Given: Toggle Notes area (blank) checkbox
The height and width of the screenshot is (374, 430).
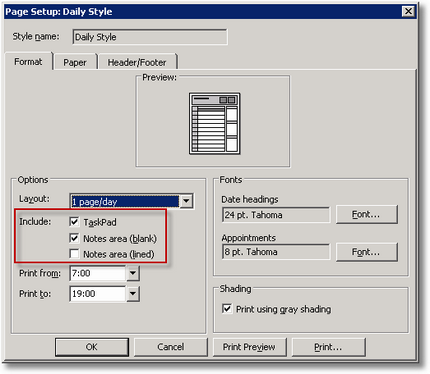Looking at the screenshot, I should pyautogui.click(x=74, y=238).
